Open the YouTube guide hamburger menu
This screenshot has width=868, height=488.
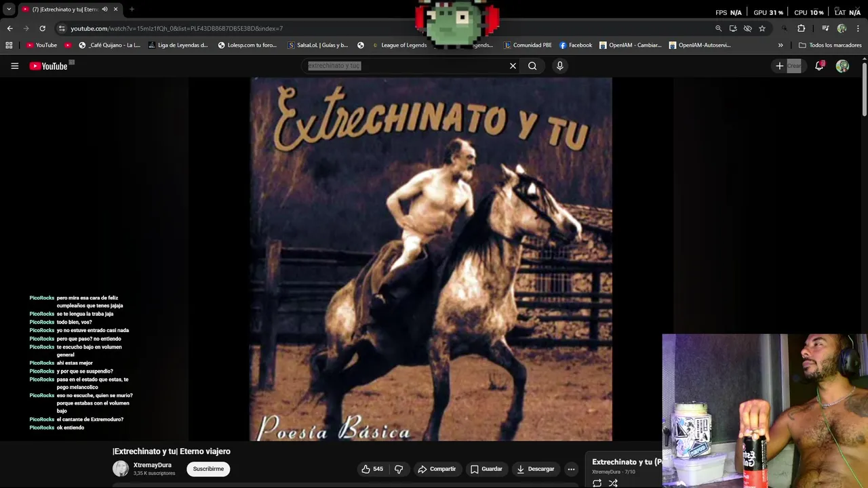coord(14,66)
